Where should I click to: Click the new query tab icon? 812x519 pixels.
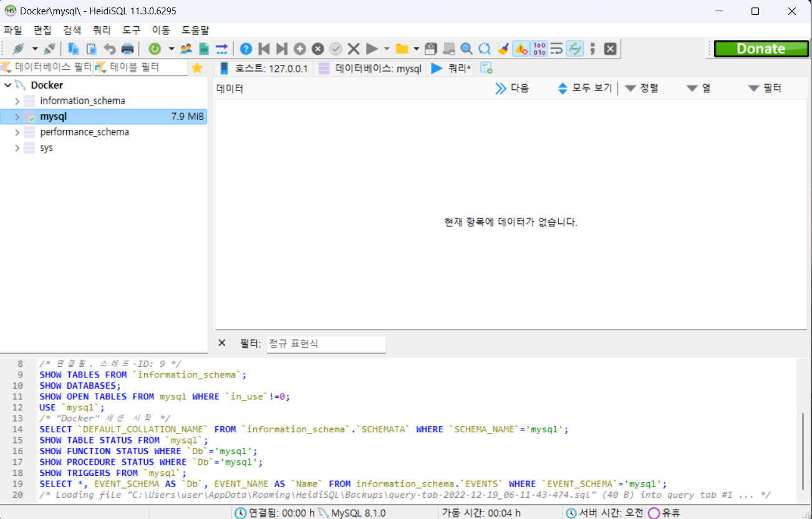(486, 68)
